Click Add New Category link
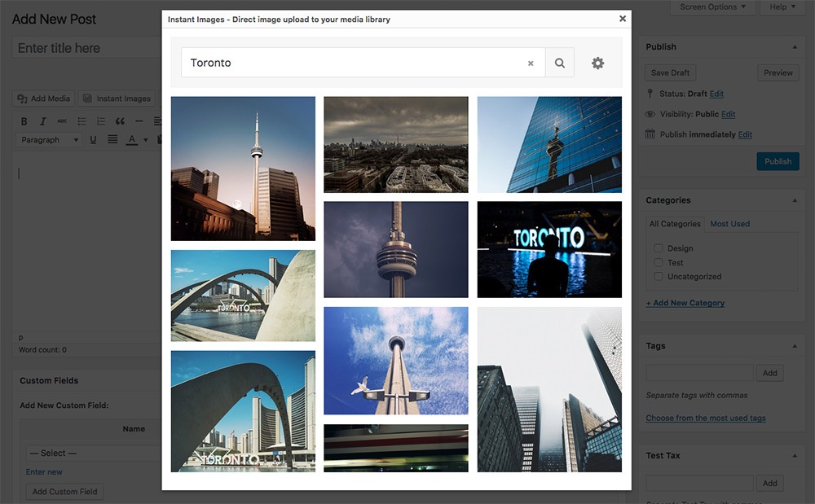815x504 pixels. 685,303
